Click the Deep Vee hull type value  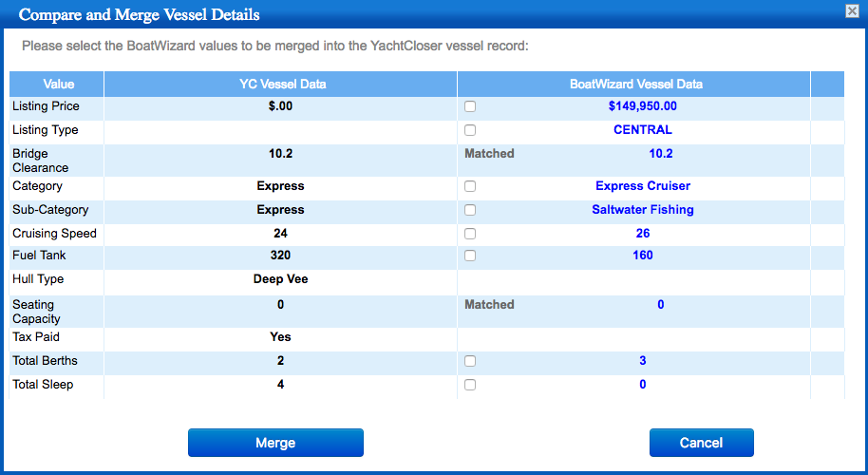[x=281, y=279]
